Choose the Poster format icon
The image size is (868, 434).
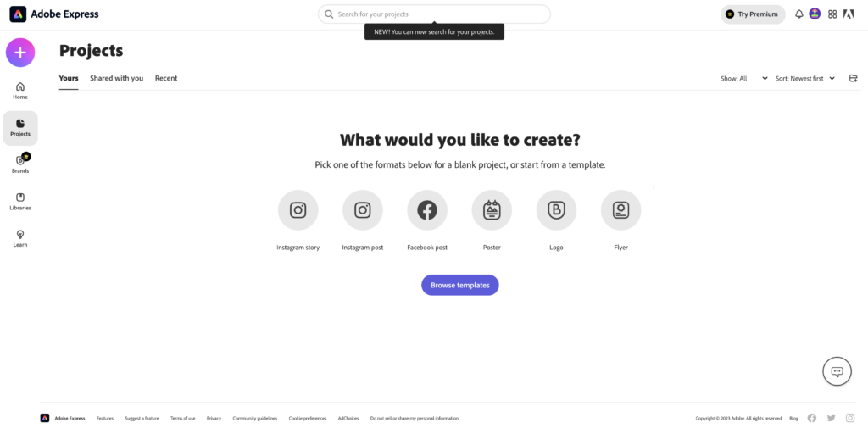click(x=492, y=210)
